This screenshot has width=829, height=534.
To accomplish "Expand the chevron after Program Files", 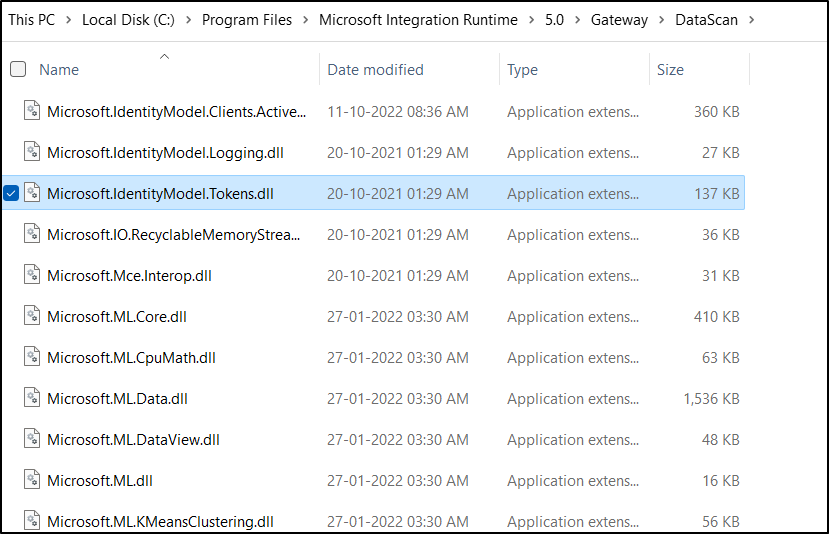I will tap(306, 20).
